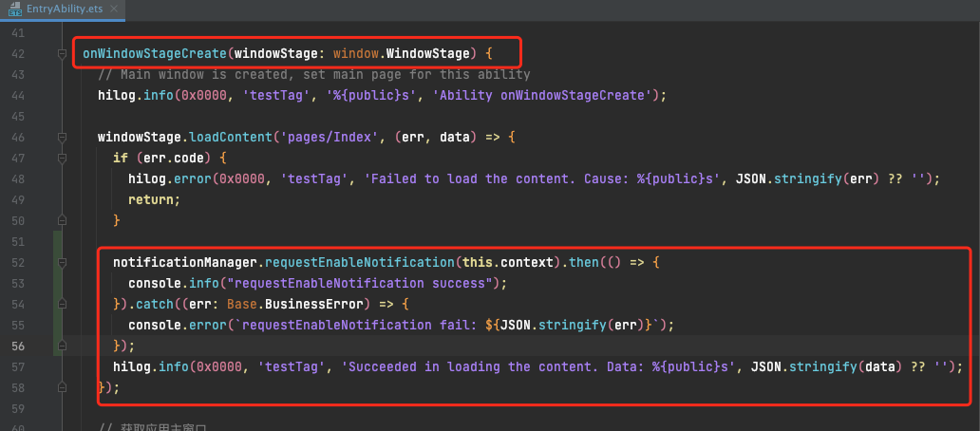Click the ETS file icon on the tab
The height and width of the screenshot is (431, 980).
click(15, 9)
